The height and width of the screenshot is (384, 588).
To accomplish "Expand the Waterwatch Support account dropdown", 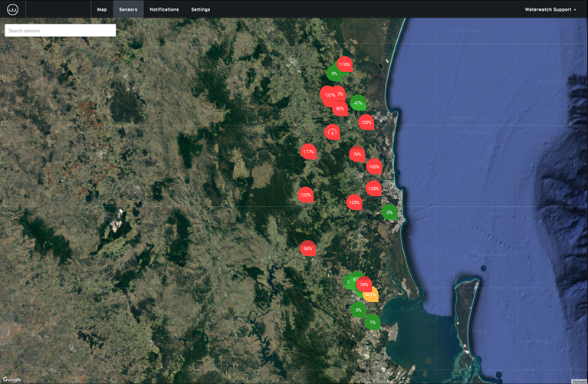I will (x=550, y=9).
